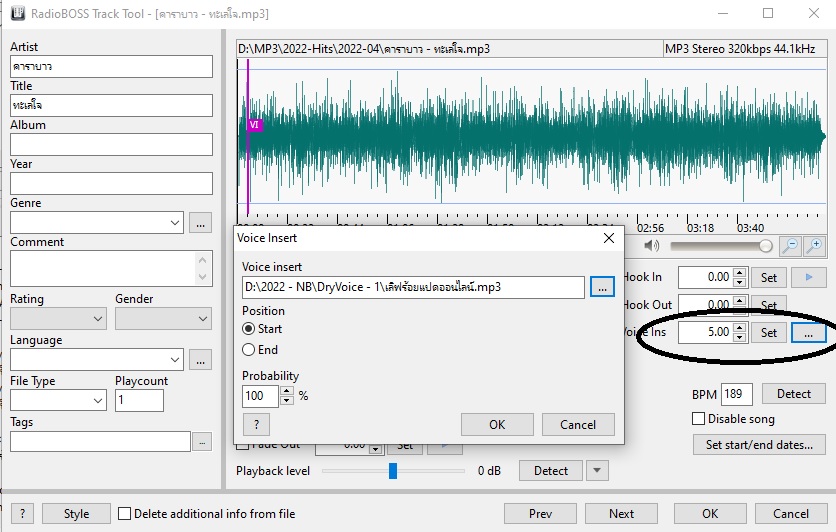Click Detect for playback level
The width and height of the screenshot is (836, 532).
550,471
